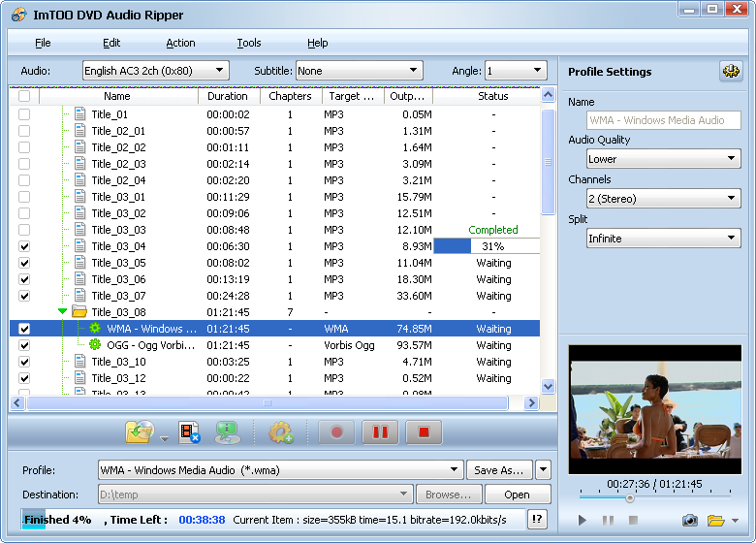Open the Angle dropdown
The image size is (756, 543).
tap(516, 71)
